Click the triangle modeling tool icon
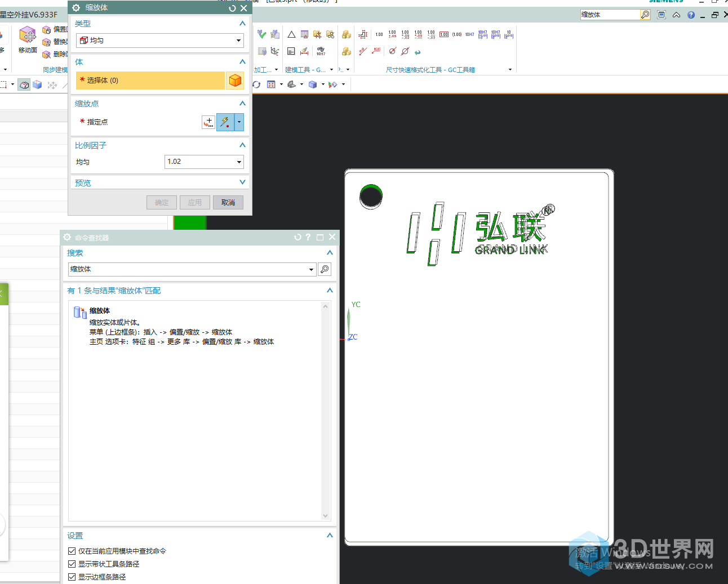Image resolution: width=728 pixels, height=584 pixels. click(291, 34)
